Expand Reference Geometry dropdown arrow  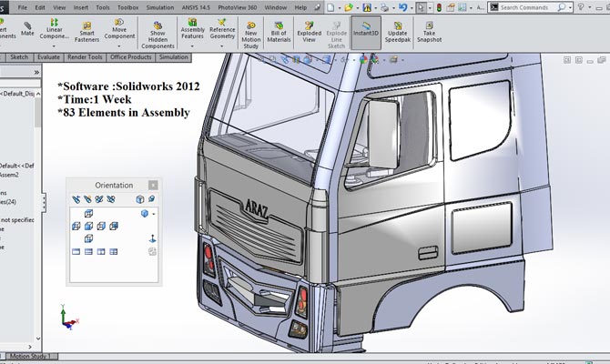coord(222,45)
